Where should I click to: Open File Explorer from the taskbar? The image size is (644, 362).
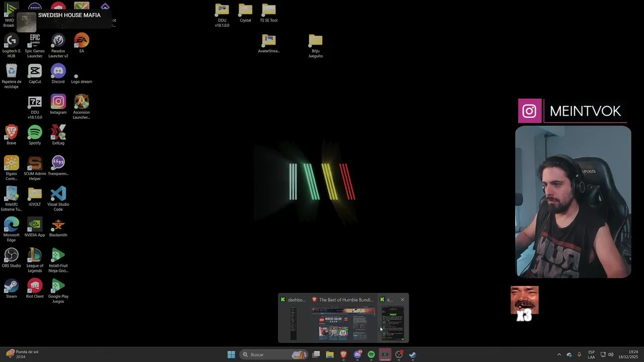click(x=330, y=354)
